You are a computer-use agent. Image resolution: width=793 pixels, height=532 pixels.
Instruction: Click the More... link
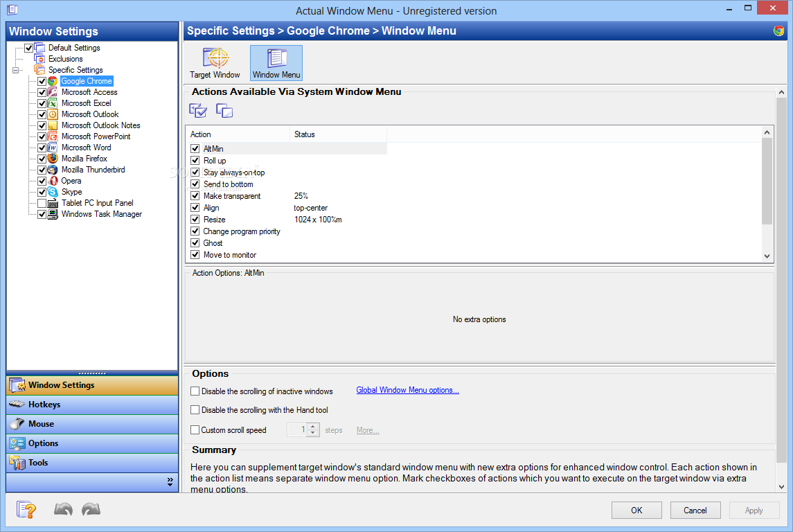368,430
